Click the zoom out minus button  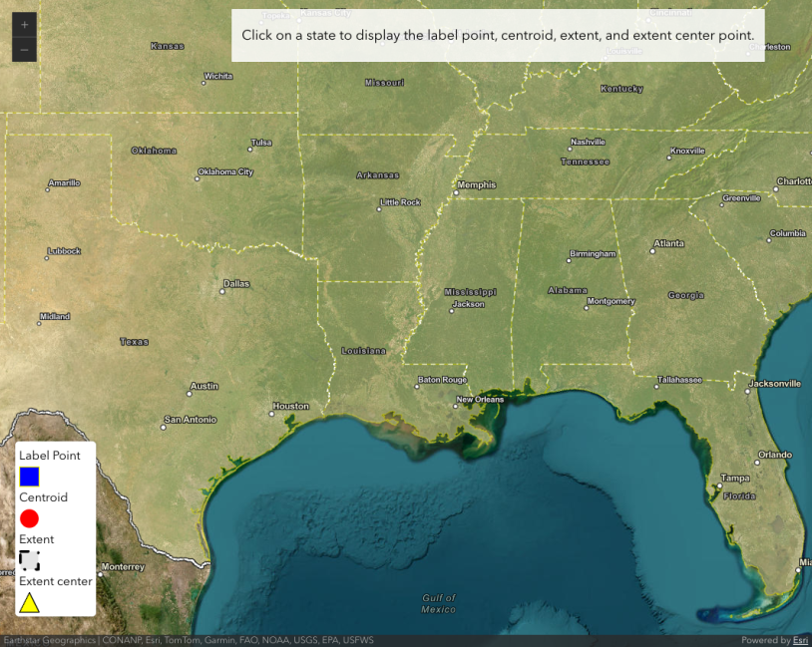point(24,49)
